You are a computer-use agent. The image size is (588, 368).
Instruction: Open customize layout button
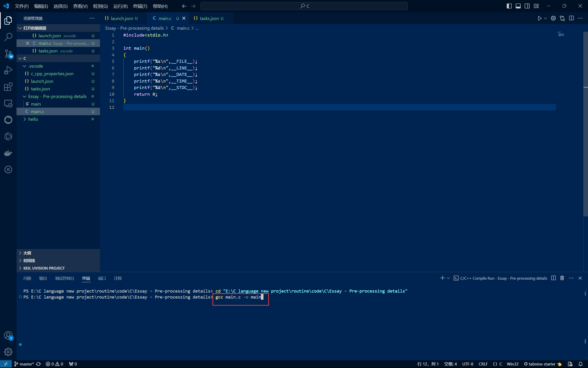536,6
